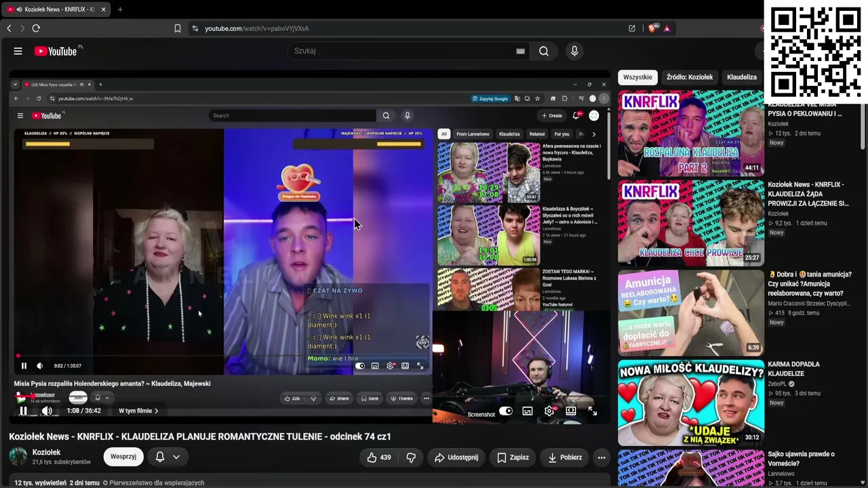
Task: Open channel 'Mario Craconni Strzelec Dyscypli...'
Action: 808,304
